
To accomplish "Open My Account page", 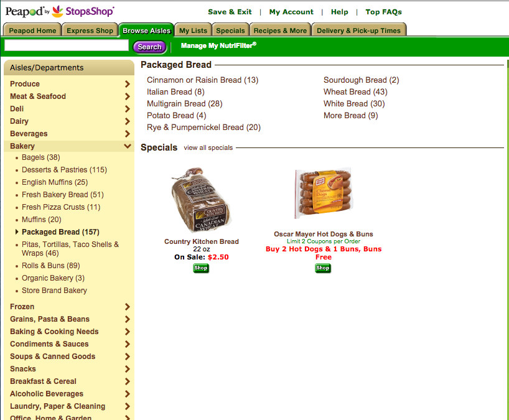I will click(291, 12).
